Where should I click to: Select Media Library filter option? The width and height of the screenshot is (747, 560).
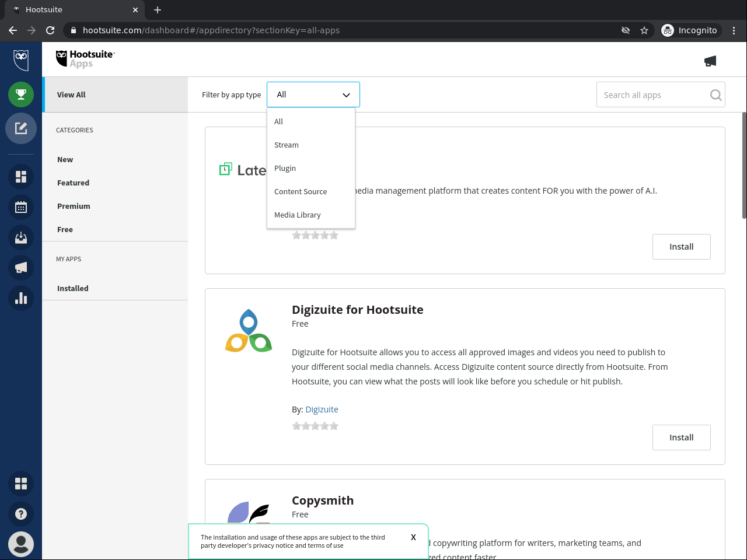click(298, 215)
